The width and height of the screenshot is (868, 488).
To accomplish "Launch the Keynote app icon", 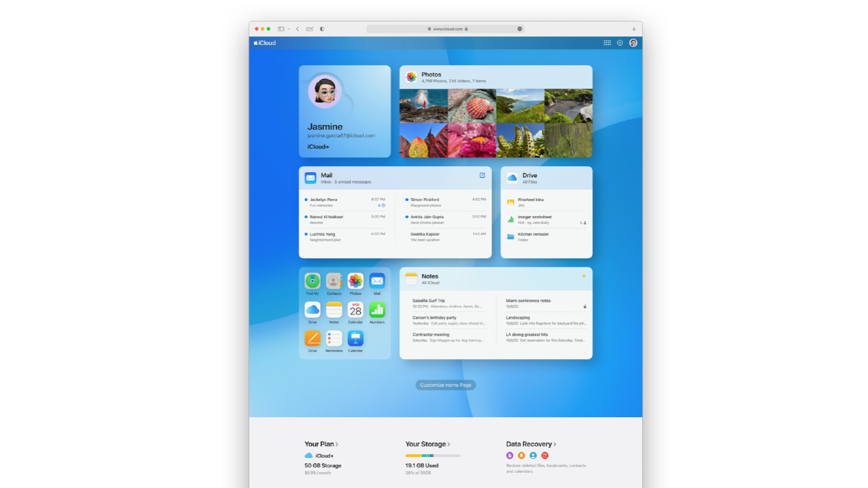I will (355, 340).
